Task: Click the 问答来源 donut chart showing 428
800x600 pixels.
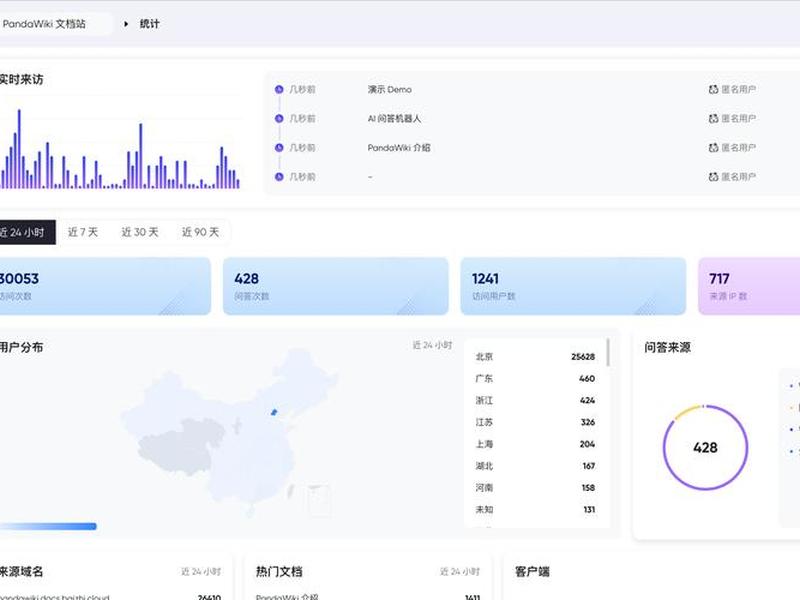Action: pyautogui.click(x=706, y=447)
